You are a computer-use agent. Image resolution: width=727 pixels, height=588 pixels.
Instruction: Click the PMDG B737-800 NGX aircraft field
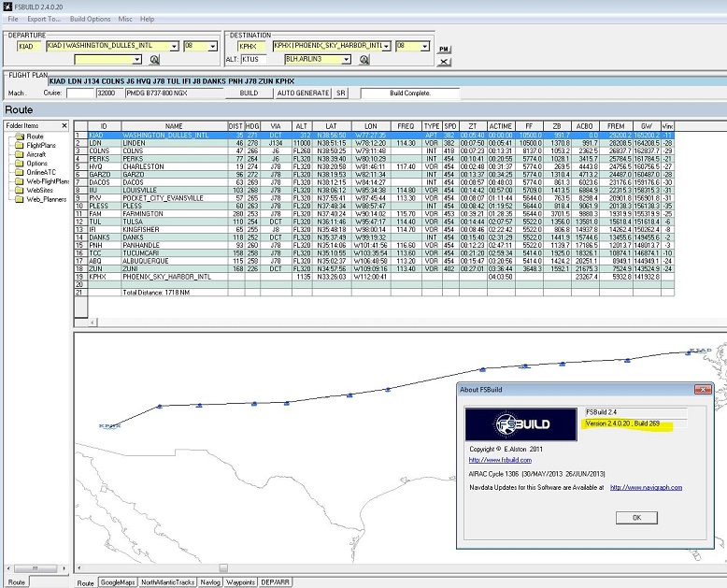point(174,93)
